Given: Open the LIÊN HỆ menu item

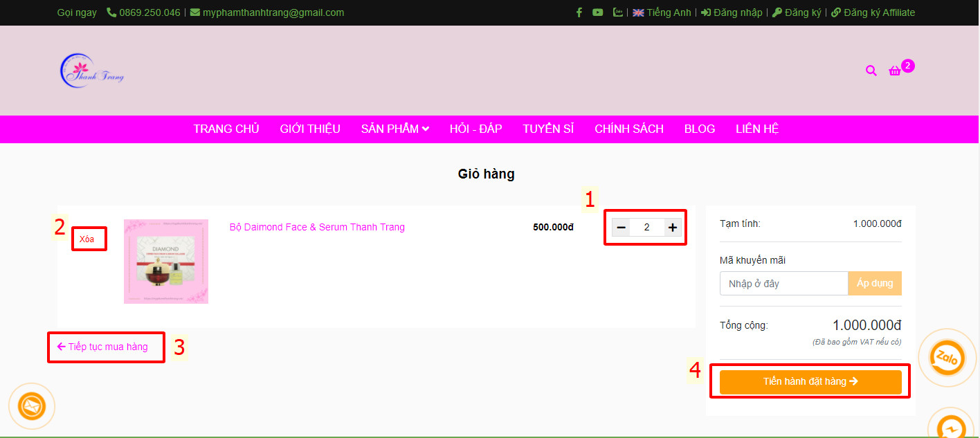Looking at the screenshot, I should pos(757,129).
